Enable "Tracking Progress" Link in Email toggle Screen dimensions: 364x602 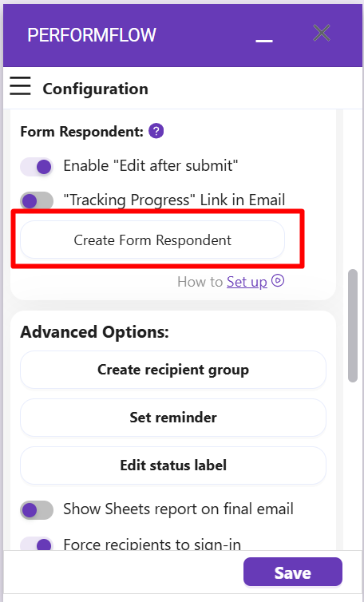pyautogui.click(x=37, y=200)
